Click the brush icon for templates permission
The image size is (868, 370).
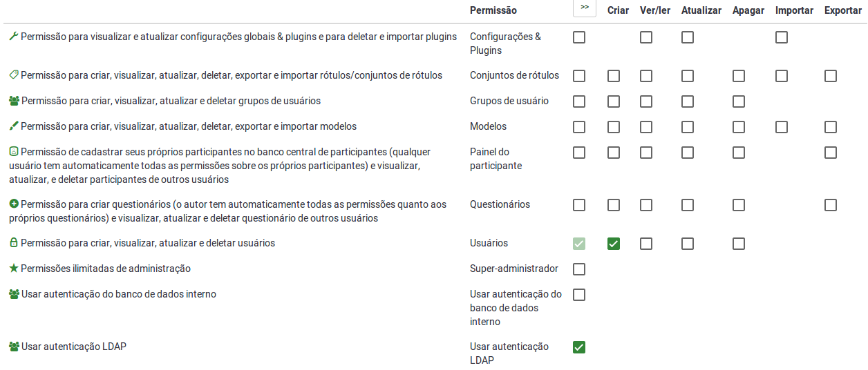14,126
